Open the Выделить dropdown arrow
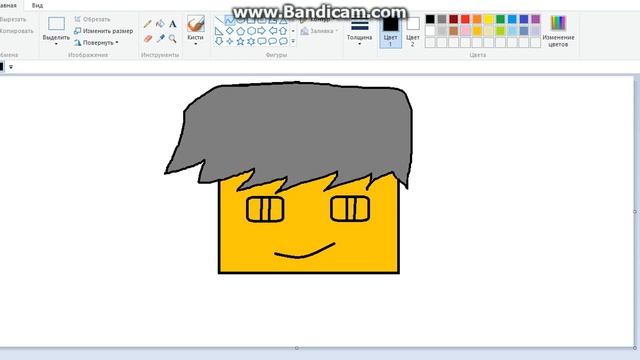 coord(56,44)
